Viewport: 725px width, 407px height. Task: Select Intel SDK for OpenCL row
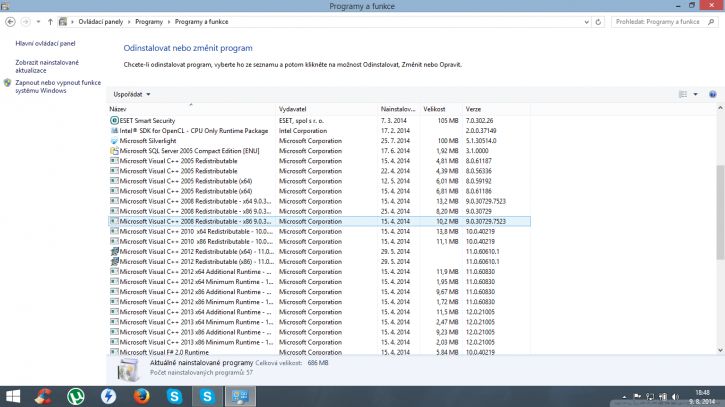coord(319,131)
